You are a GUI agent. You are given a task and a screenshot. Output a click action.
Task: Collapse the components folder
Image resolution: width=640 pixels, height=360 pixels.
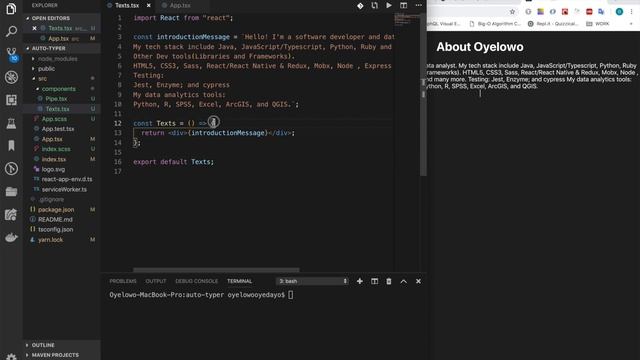coord(58,89)
